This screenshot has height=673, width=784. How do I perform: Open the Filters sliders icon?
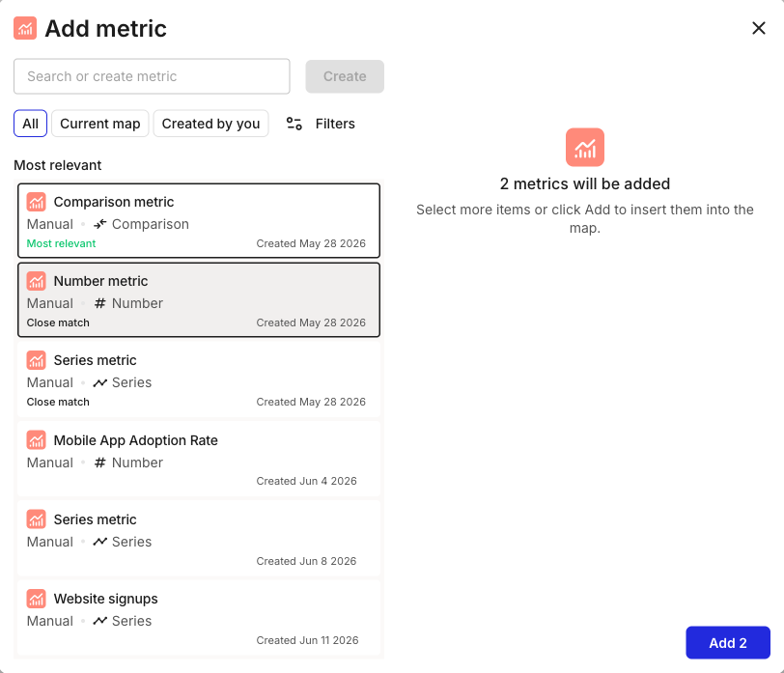pos(294,124)
